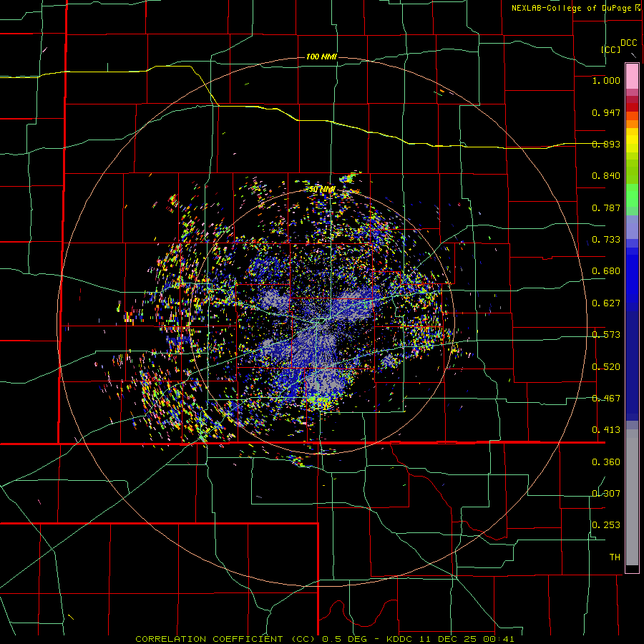Select the 0.413 legend value
The height and width of the screenshot is (644, 644).
606,430
